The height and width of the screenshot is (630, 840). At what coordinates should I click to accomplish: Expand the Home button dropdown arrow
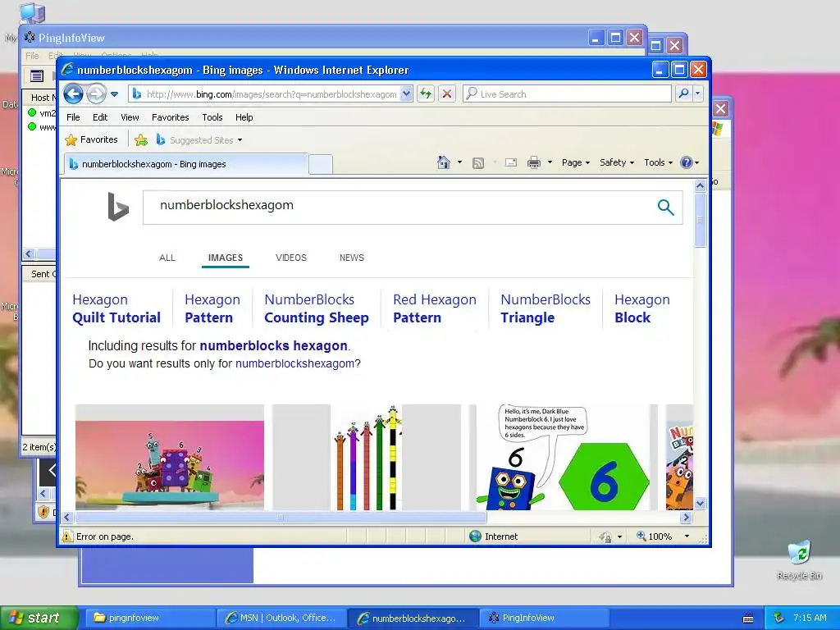click(x=459, y=162)
